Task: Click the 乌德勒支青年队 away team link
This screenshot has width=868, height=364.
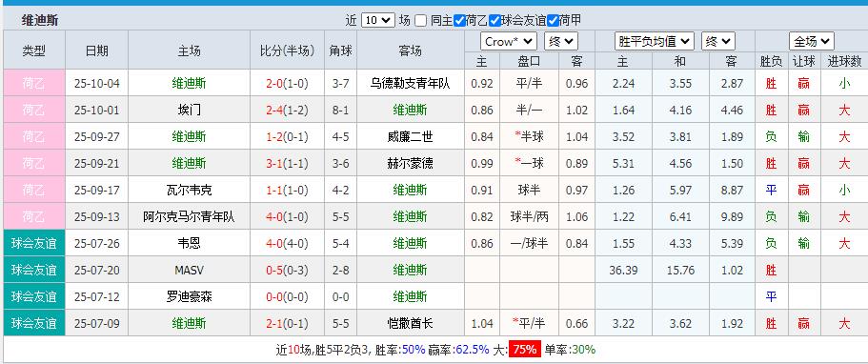Action: pos(411,84)
